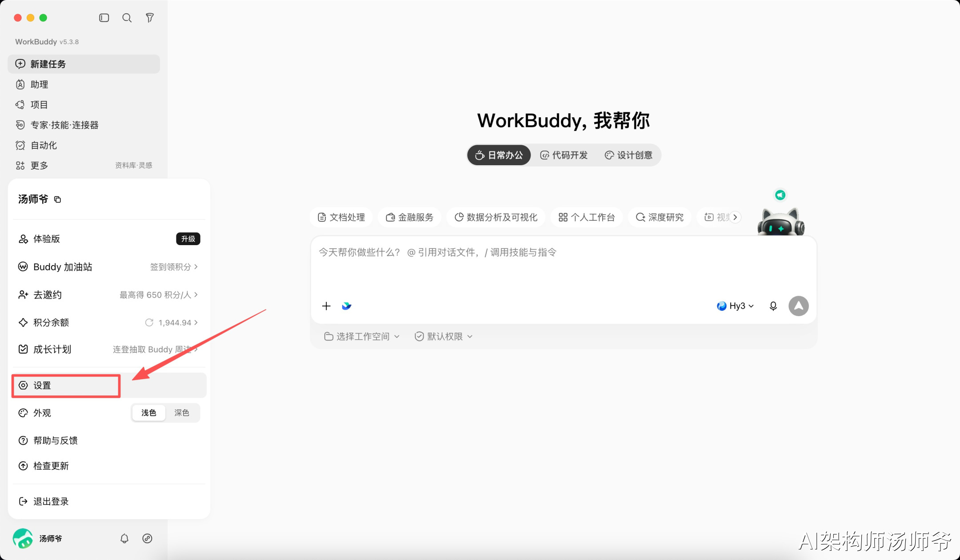Open the 选择工作空间 dropdown
This screenshot has height=560, width=960.
(x=362, y=337)
